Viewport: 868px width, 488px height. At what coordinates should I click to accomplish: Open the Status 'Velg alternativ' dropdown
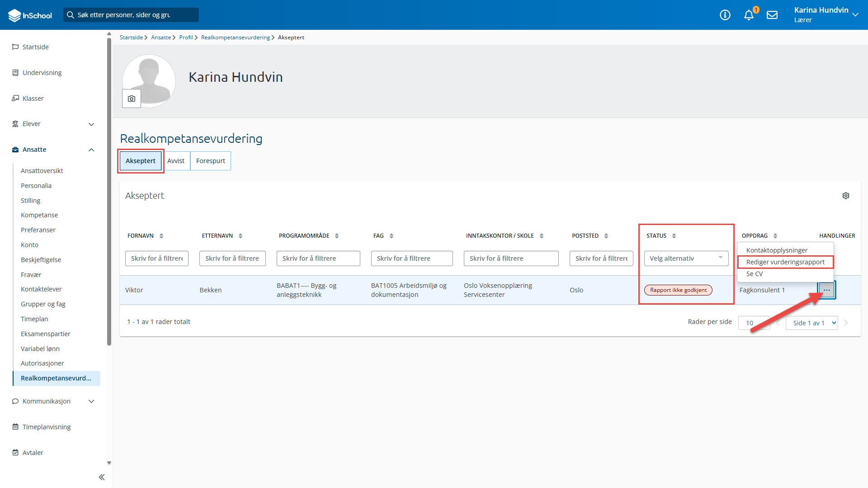click(686, 258)
